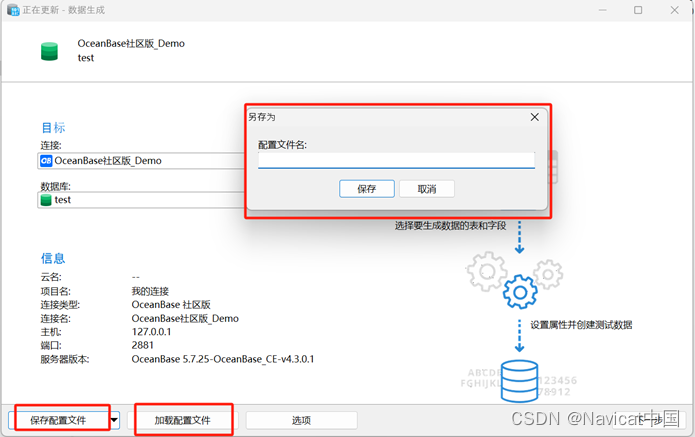695x437 pixels.
Task: Click the header title OceanBase社区版_Demo
Action: coord(131,43)
